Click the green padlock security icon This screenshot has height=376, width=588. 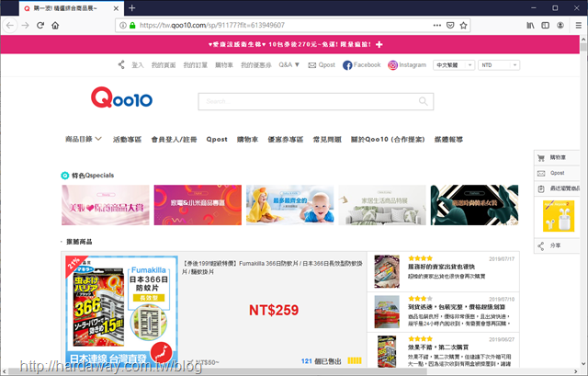click(132, 25)
